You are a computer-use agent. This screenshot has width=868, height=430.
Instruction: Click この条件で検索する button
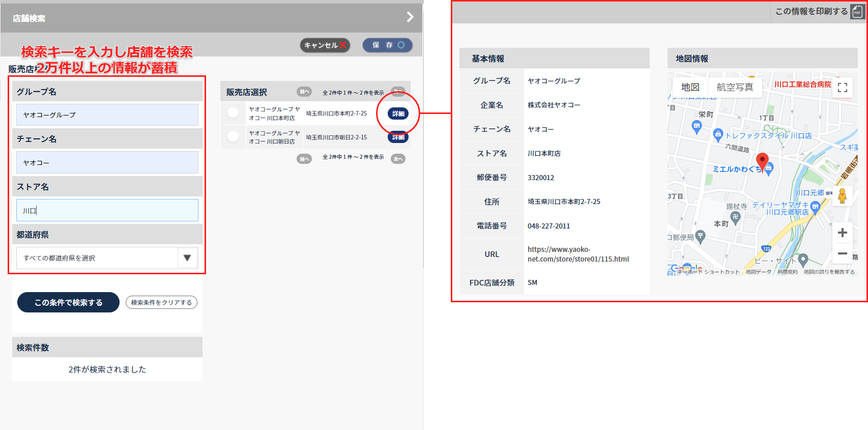[68, 302]
